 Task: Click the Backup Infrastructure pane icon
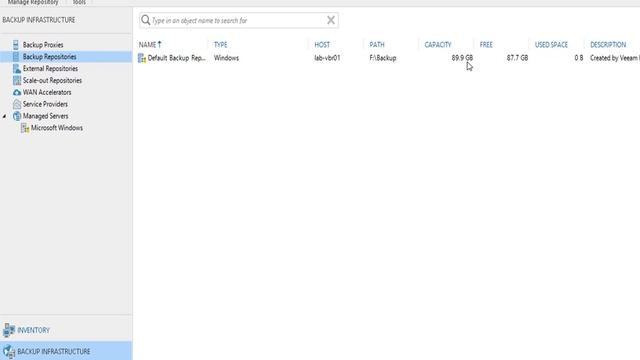[9, 351]
